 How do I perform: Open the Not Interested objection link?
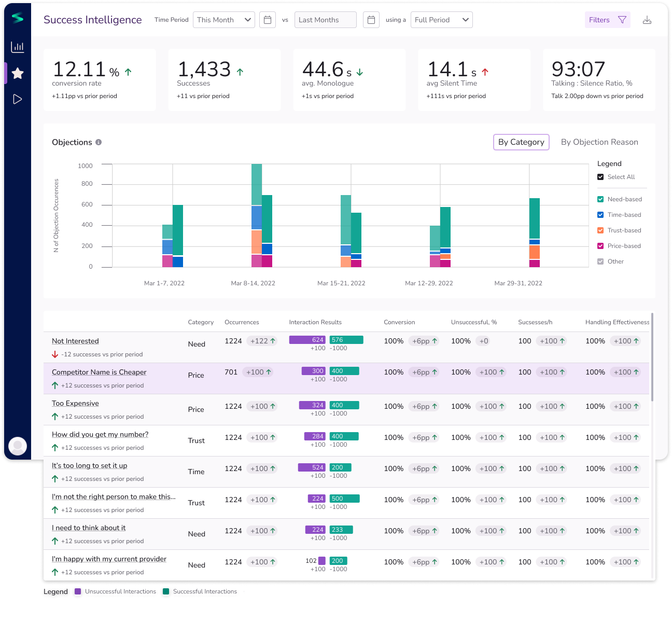[75, 341]
